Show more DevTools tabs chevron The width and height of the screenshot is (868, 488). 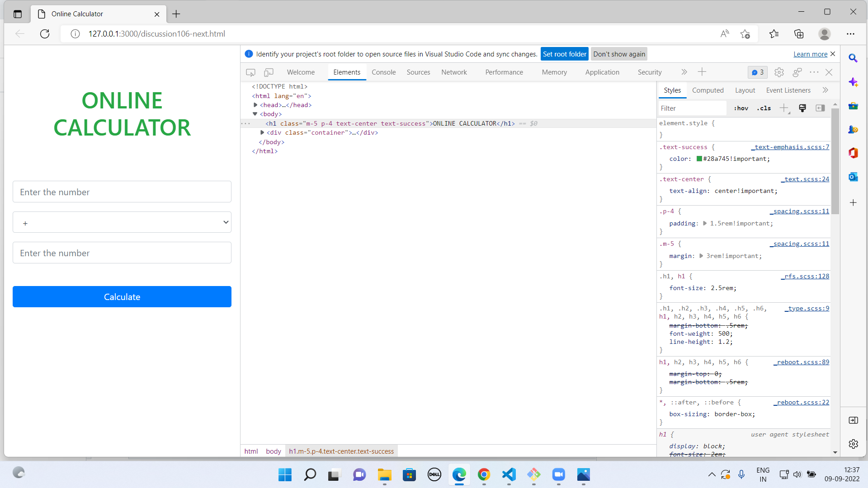click(x=684, y=72)
